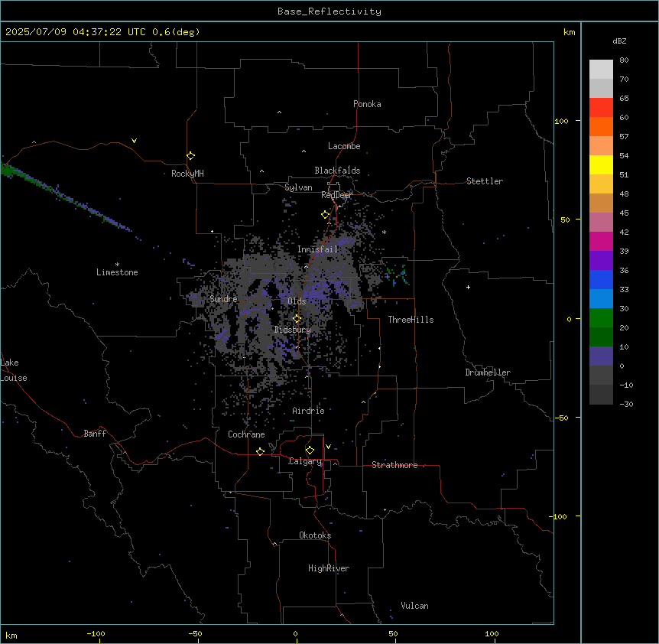Select the royal blue 33-36 dBZ swatch
This screenshot has width=659, height=644.
click(x=601, y=279)
